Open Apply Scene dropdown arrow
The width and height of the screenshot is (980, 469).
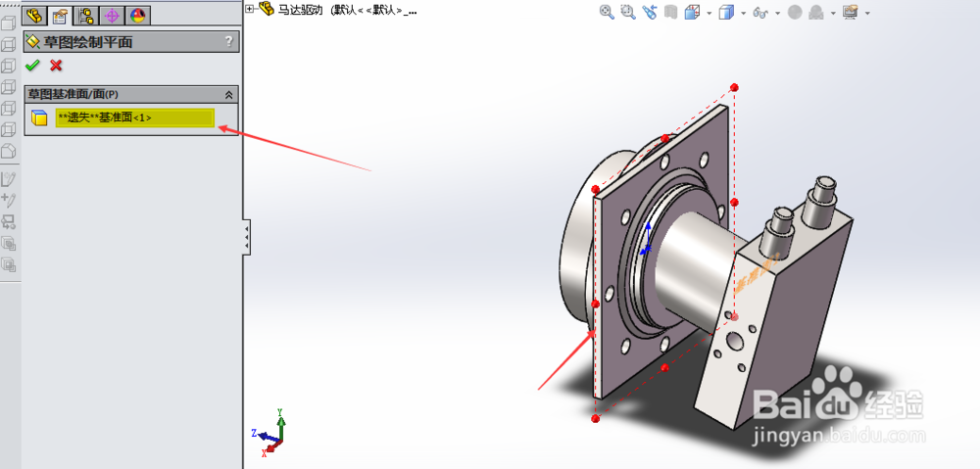coord(833,13)
